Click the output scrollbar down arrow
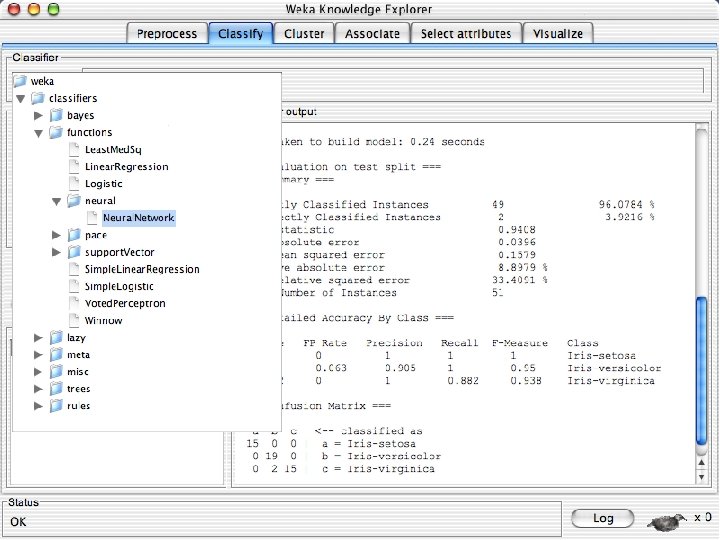The image size is (720, 540). (x=702, y=477)
